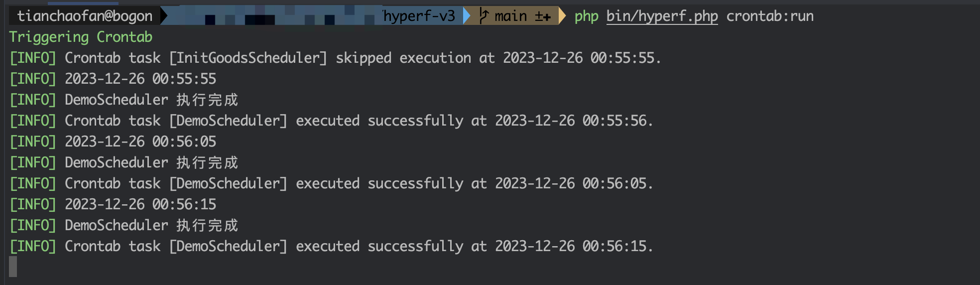Click the terminal cursor block at bottom

[13, 267]
